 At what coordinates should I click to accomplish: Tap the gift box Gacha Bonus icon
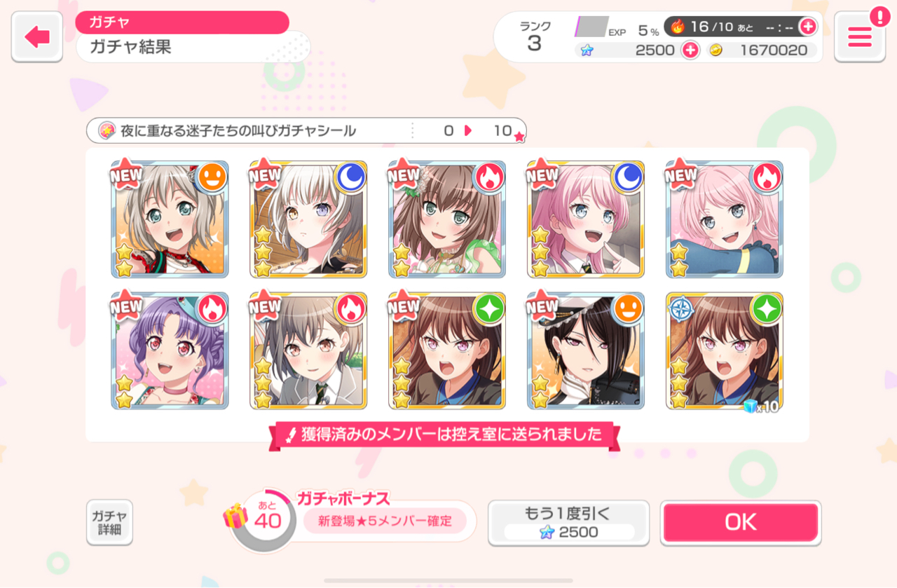point(235,517)
